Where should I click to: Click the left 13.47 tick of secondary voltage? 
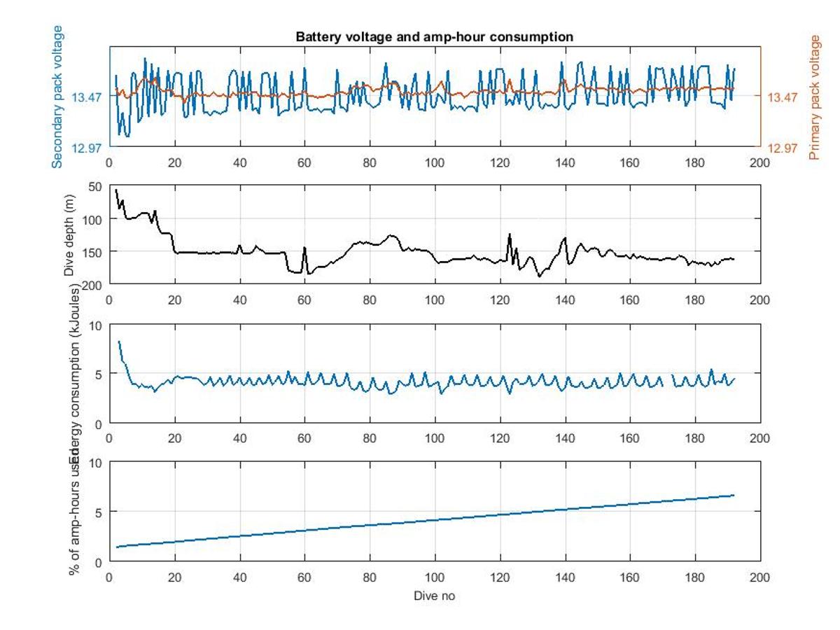click(x=87, y=97)
